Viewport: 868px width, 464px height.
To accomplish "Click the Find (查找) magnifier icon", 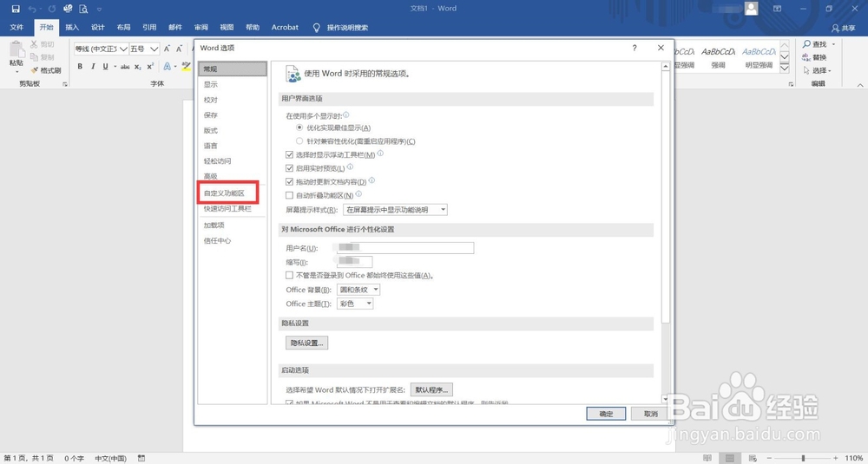I will [x=807, y=43].
